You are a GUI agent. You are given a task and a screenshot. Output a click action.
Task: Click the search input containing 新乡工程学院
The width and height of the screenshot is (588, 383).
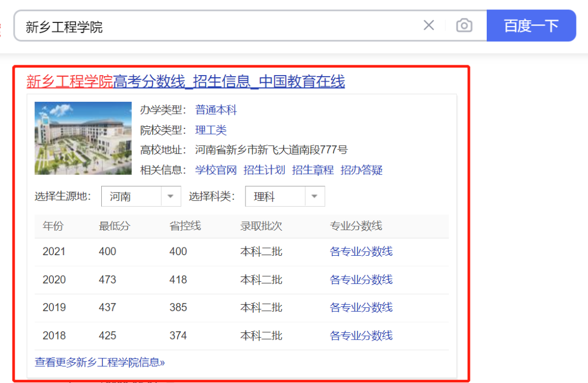point(218,26)
